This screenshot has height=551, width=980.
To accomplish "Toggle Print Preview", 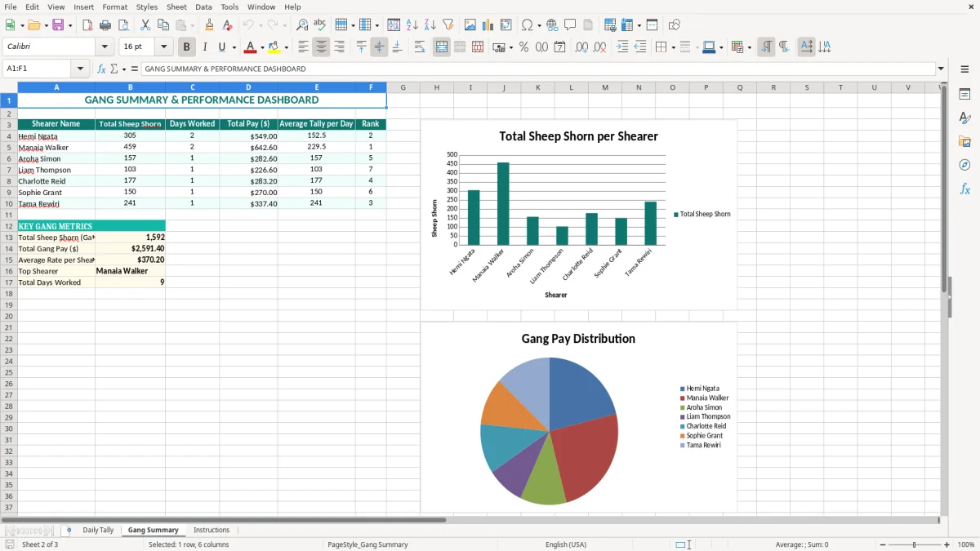I will (123, 25).
